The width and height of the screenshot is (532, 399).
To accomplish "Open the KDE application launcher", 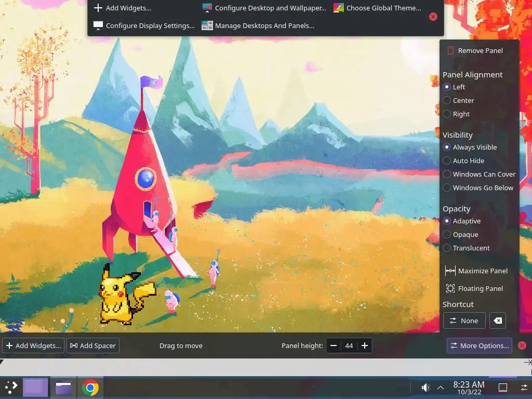I will pyautogui.click(x=11, y=388).
